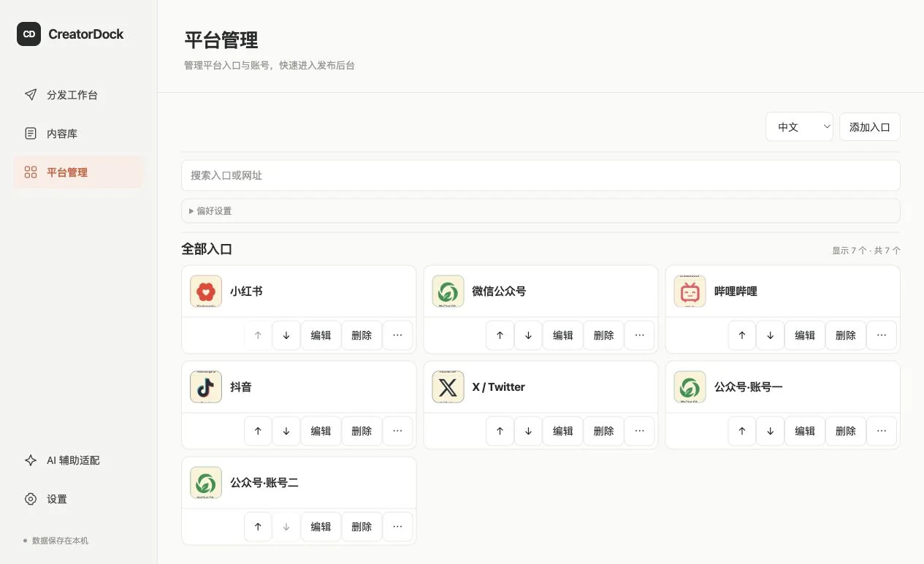
Task: Click the paper-plane icon beside 分发工作台
Action: pyautogui.click(x=31, y=95)
